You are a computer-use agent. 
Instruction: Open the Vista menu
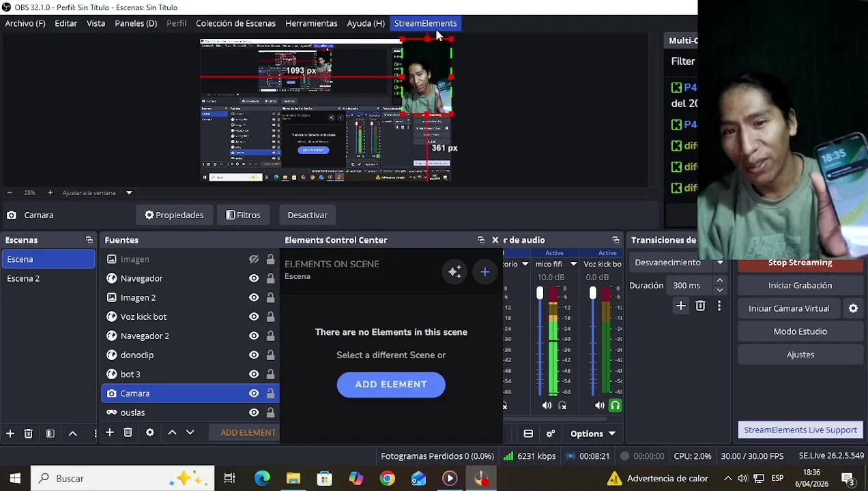pos(96,23)
